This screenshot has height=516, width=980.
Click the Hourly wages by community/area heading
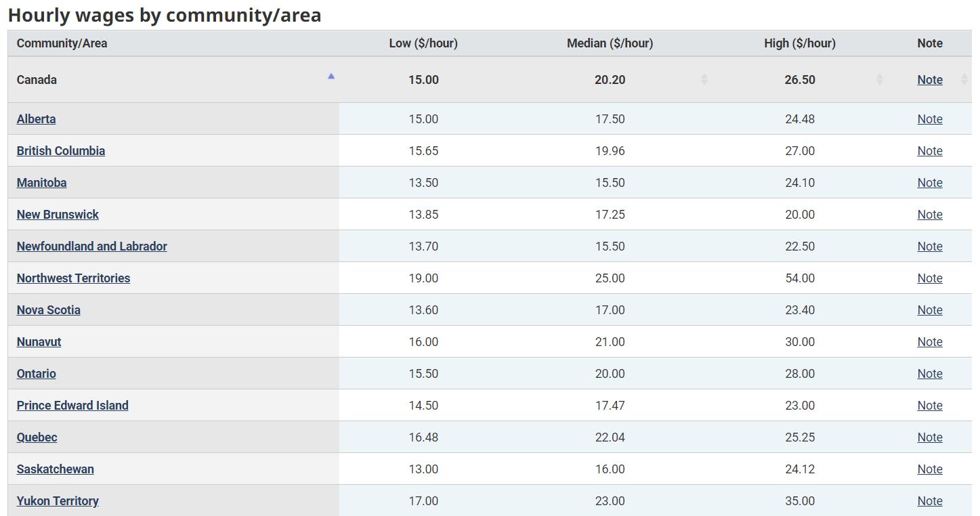[165, 15]
